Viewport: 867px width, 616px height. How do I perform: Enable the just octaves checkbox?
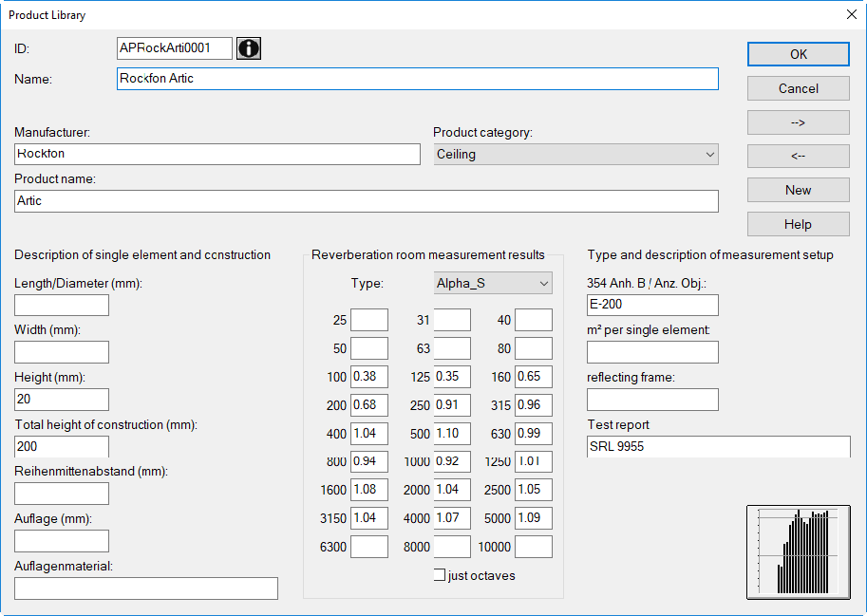point(440,575)
